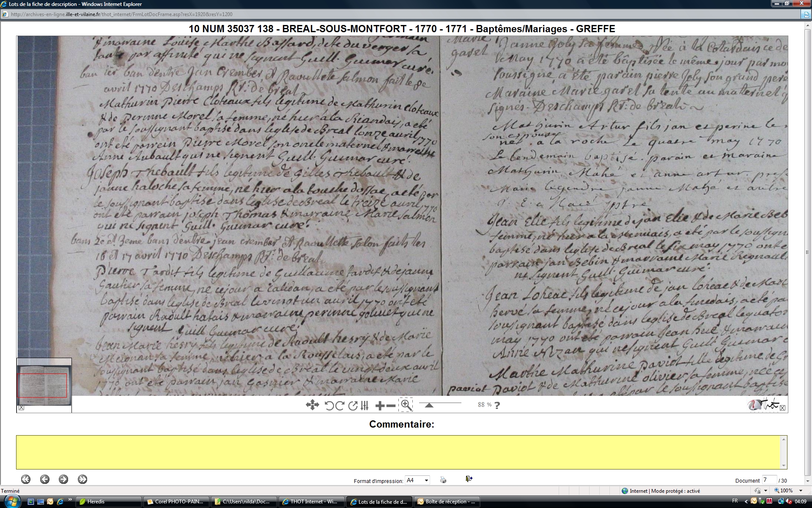Viewport: 812px width, 508px height.
Task: Rotate the document image counterclockwise
Action: coord(329,406)
